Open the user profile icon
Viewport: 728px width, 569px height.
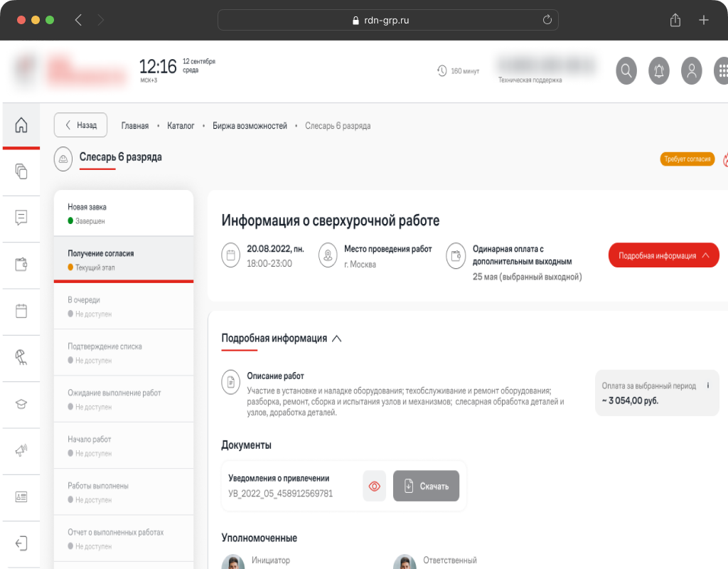tap(691, 70)
